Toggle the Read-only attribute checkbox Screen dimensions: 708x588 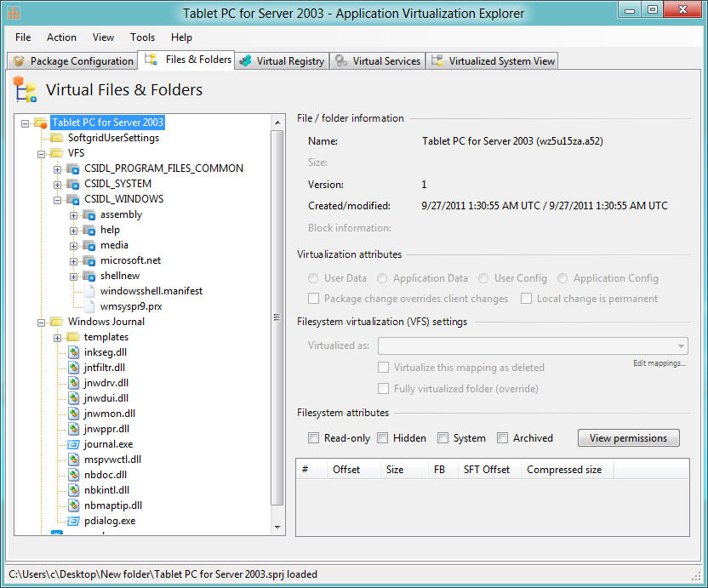[x=313, y=438]
